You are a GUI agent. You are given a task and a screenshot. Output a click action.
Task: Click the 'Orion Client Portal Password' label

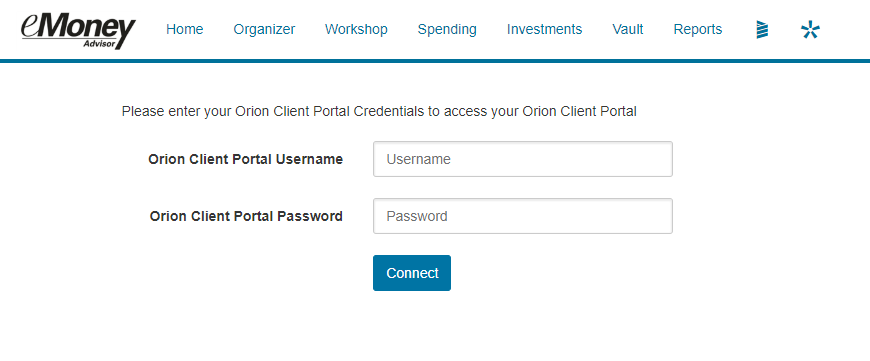(246, 216)
